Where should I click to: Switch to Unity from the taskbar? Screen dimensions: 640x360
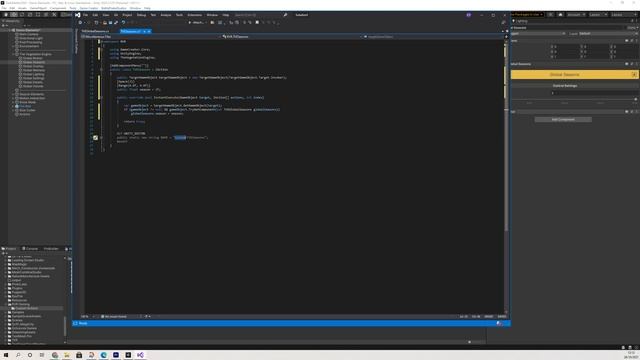click(128, 355)
